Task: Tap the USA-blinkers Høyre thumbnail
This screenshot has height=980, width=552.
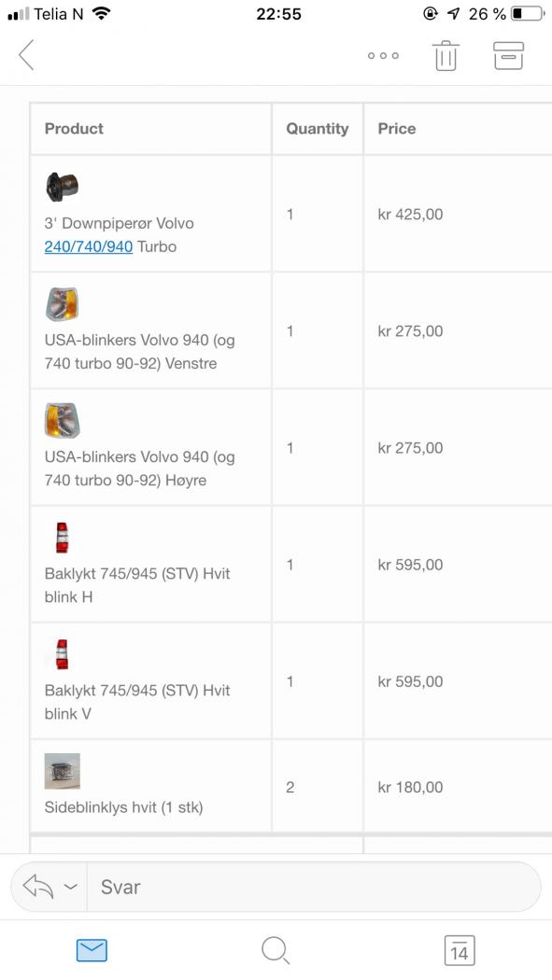Action: click(x=62, y=421)
